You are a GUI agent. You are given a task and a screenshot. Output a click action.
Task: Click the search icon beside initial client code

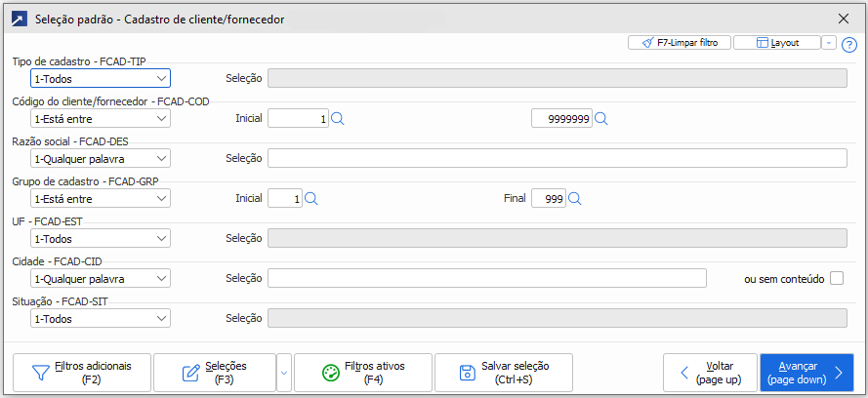pos(338,118)
